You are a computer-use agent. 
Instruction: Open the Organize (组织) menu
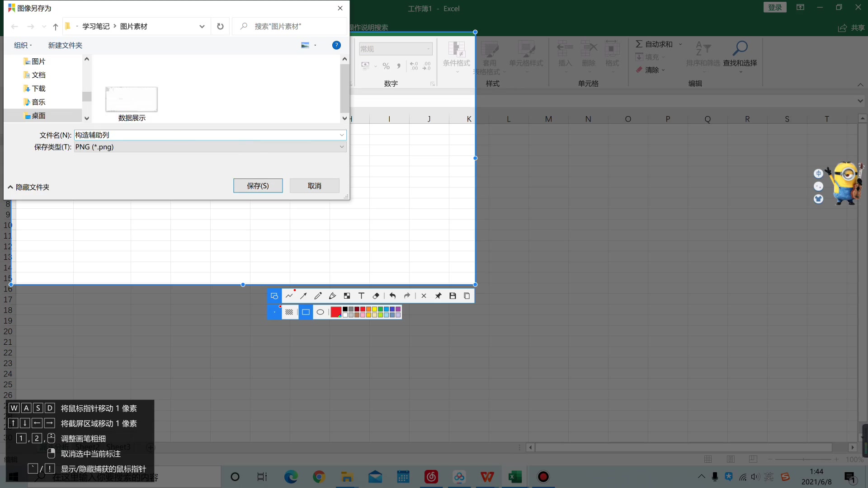[23, 45]
